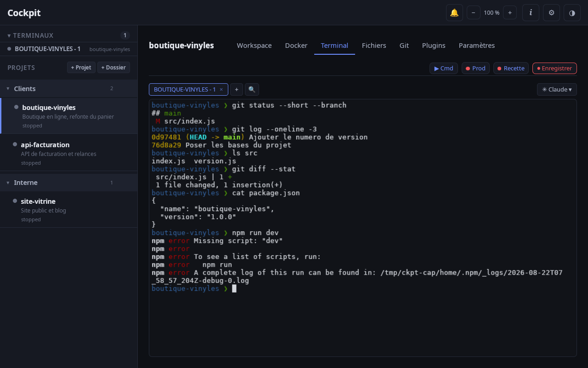Click the 'index.js version.js' output line
Viewport: 588px width, 368px height.
click(194, 161)
